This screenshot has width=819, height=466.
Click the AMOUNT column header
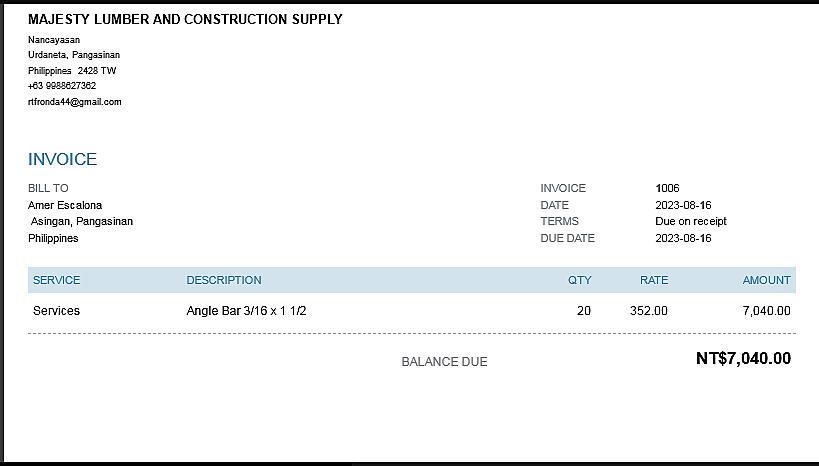coord(766,280)
